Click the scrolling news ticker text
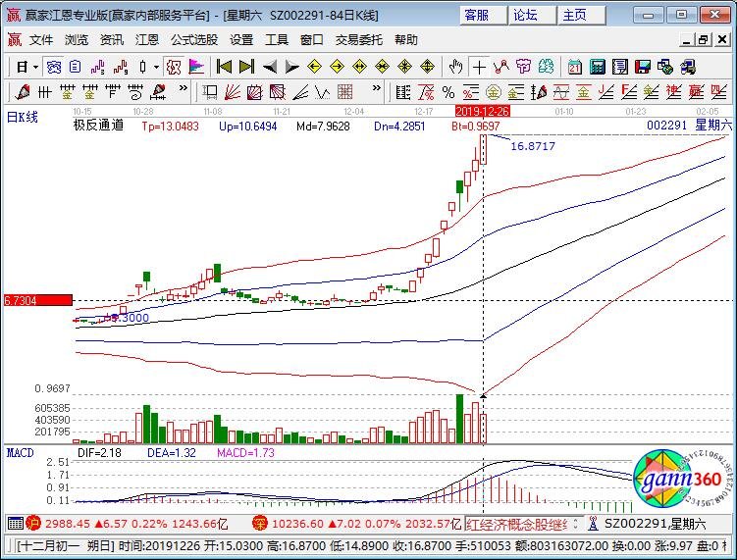 [516, 524]
